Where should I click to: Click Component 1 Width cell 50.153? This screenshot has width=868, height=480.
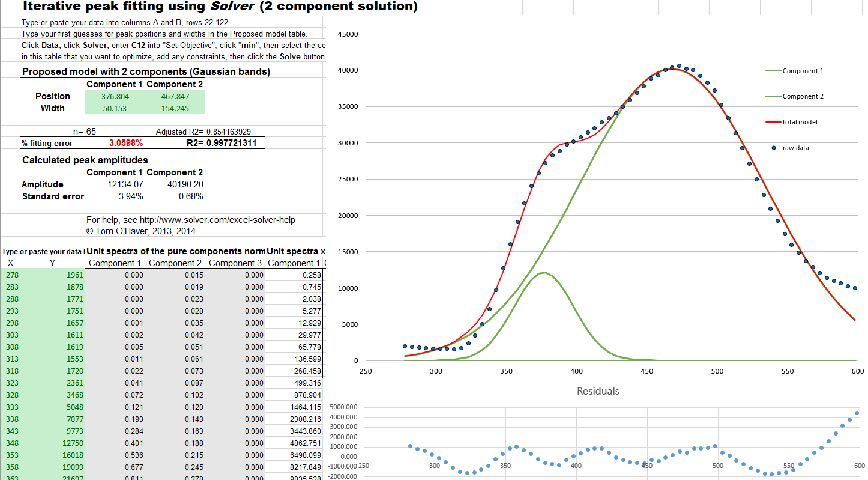click(115, 108)
